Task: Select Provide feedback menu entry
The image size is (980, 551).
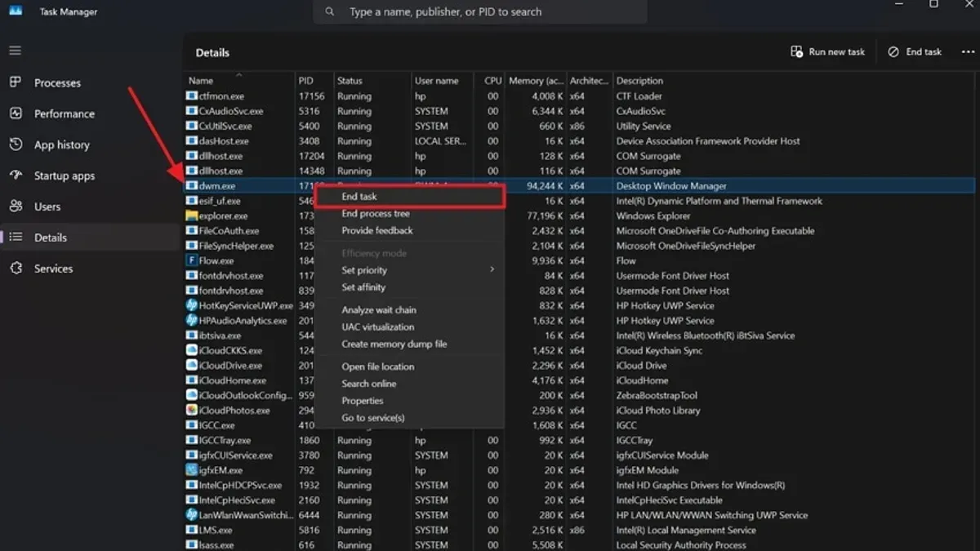Action: (x=410, y=231)
